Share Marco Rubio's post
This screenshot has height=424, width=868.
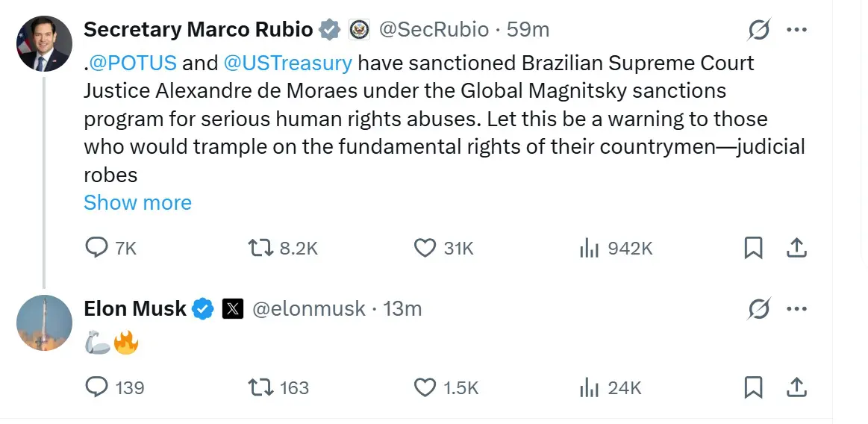click(796, 248)
